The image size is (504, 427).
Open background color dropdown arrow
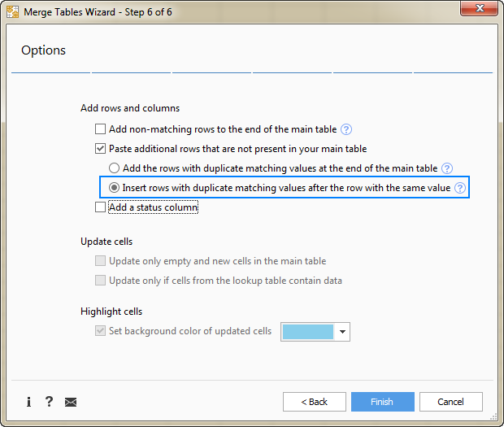(x=343, y=332)
